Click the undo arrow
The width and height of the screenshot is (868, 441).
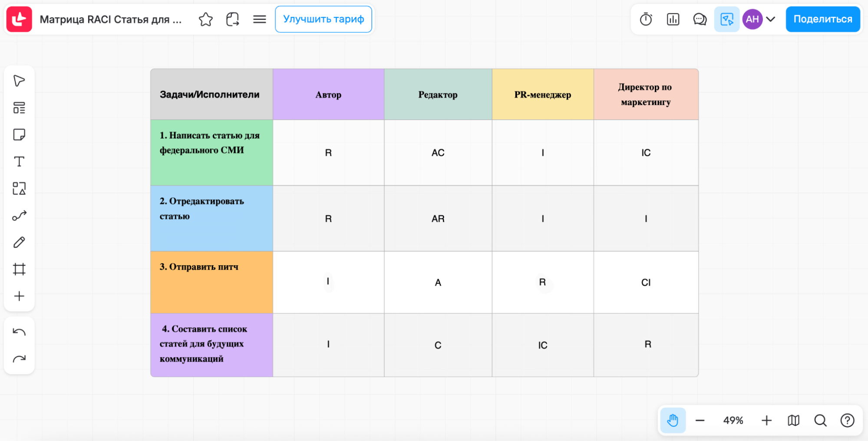click(19, 332)
